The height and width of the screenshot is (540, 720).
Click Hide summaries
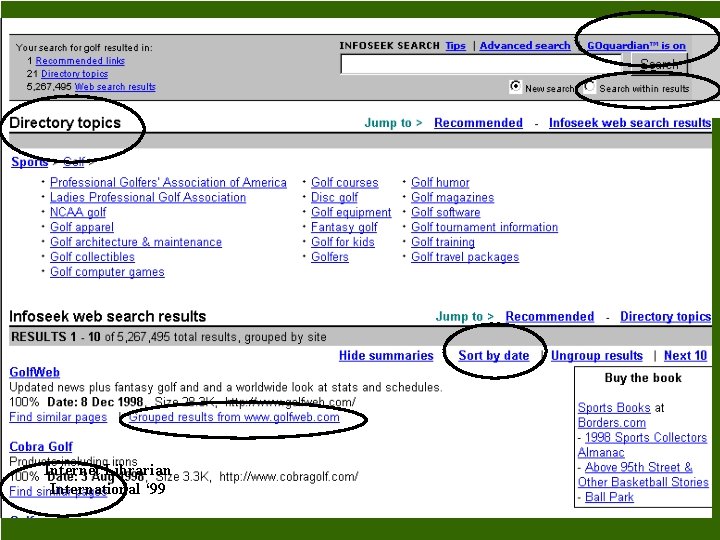[386, 355]
